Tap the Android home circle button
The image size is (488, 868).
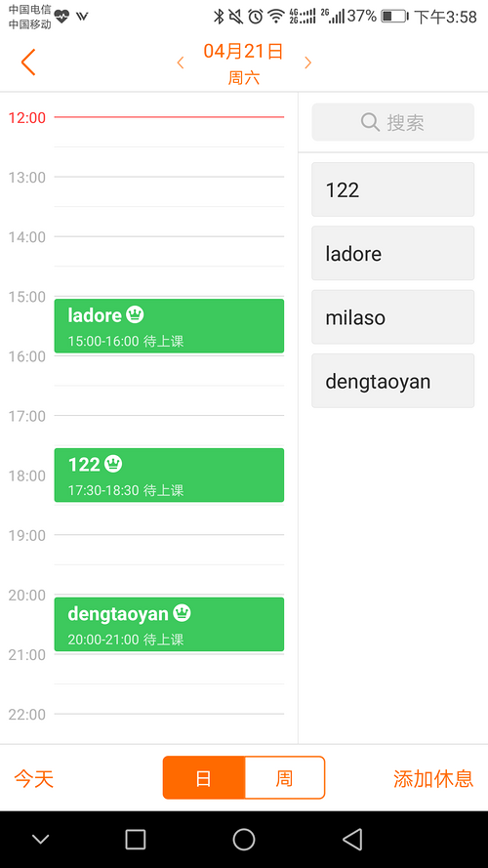coord(243,840)
